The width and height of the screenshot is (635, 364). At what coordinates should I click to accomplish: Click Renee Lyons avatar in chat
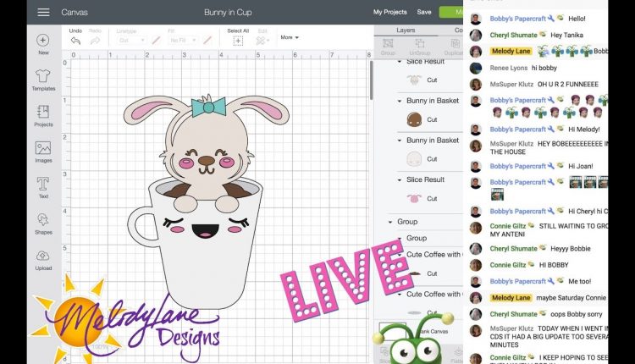476,68
